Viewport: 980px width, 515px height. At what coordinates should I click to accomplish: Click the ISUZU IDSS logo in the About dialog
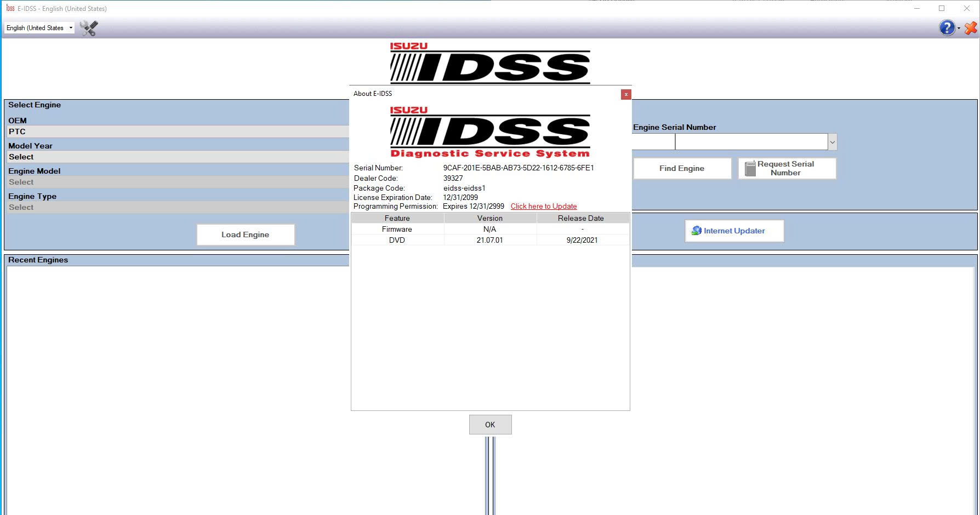click(489, 131)
